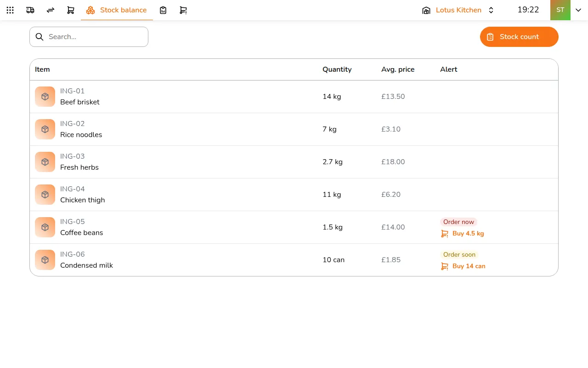Click cart icon beside Buy 14 can
The width and height of the screenshot is (588, 368).
(444, 266)
